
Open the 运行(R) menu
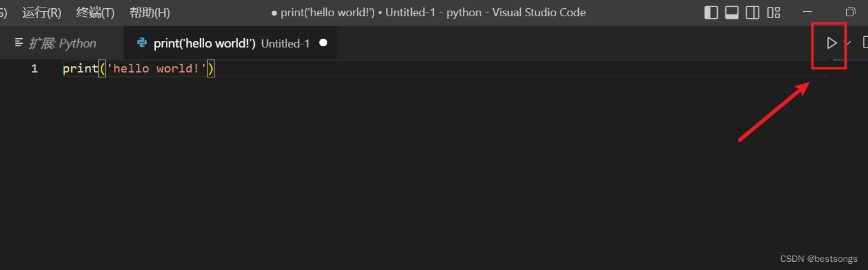click(x=41, y=12)
